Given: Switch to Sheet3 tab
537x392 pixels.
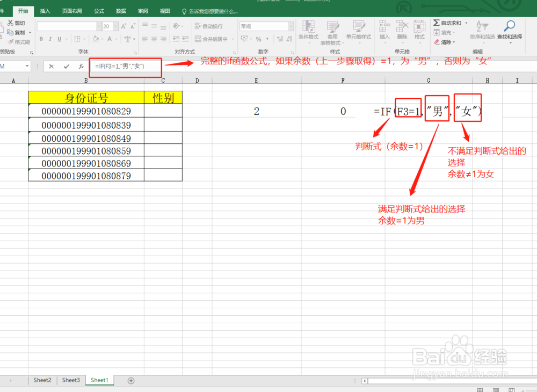Looking at the screenshot, I should (71, 380).
